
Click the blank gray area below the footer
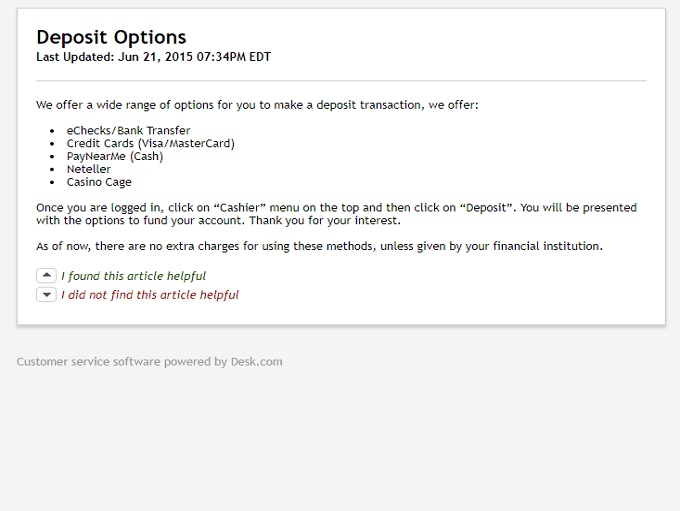[x=340, y=440]
